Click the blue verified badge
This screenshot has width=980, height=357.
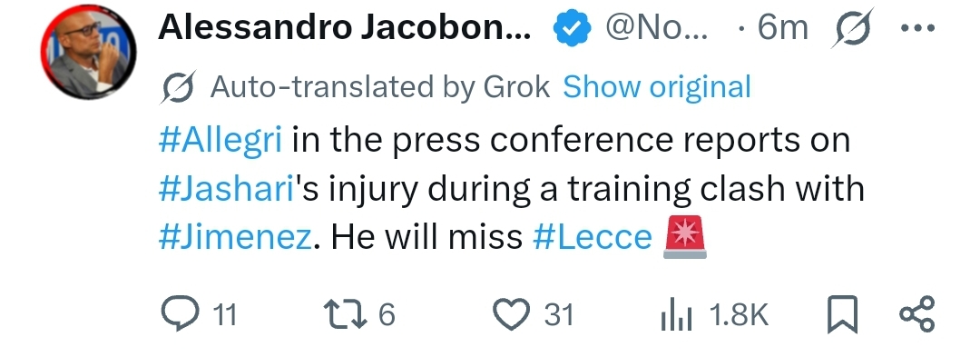point(572,29)
